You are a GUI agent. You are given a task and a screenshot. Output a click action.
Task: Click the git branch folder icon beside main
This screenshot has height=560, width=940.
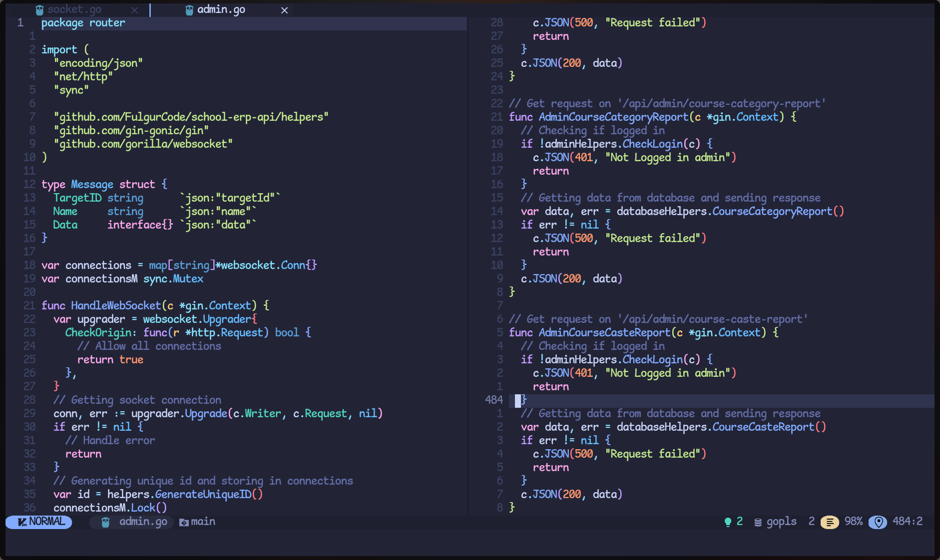click(184, 522)
